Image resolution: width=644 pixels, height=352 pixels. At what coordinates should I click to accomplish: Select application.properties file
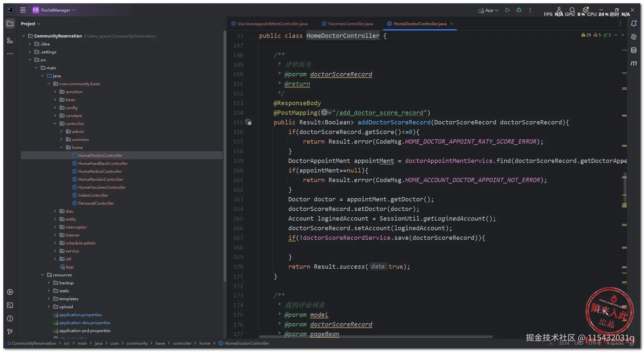click(x=80, y=315)
